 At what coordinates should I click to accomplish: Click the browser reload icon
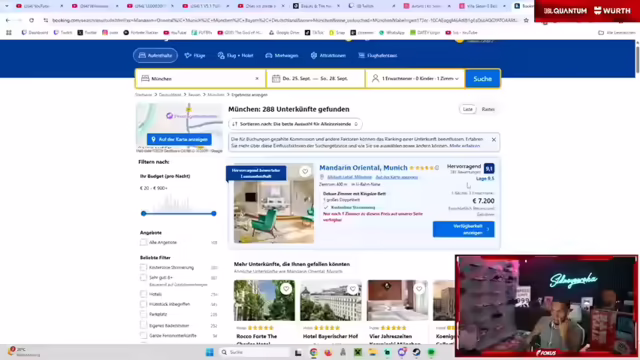point(31,20)
